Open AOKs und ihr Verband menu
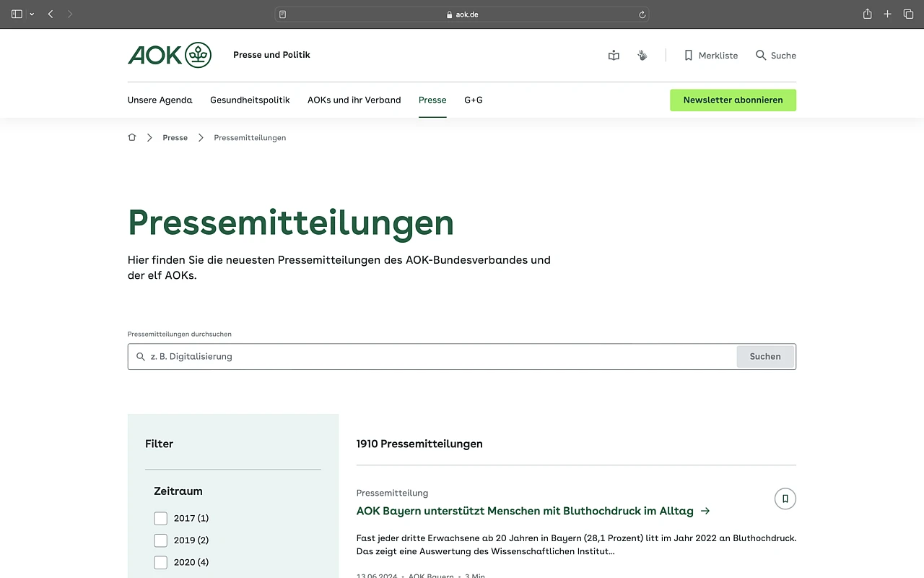 point(354,100)
